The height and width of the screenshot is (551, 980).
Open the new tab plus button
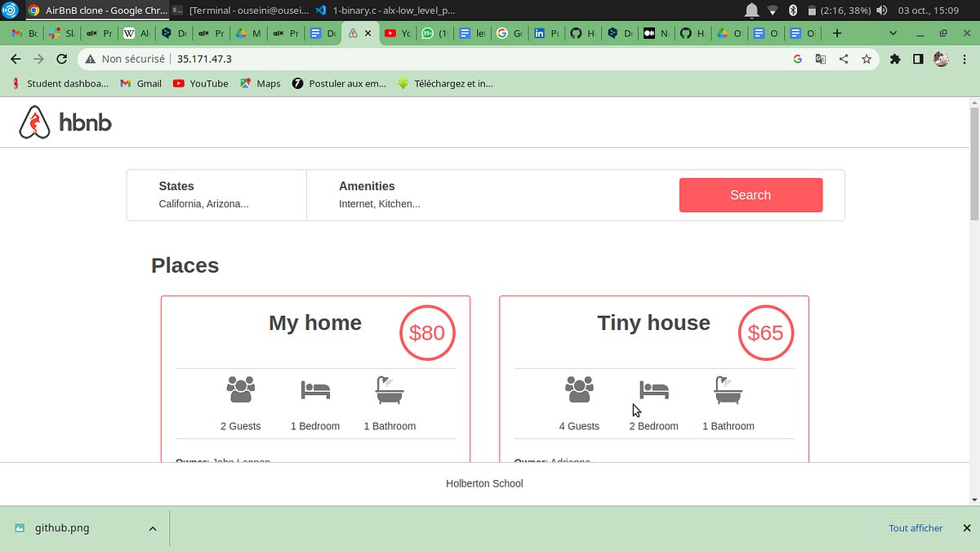(836, 33)
